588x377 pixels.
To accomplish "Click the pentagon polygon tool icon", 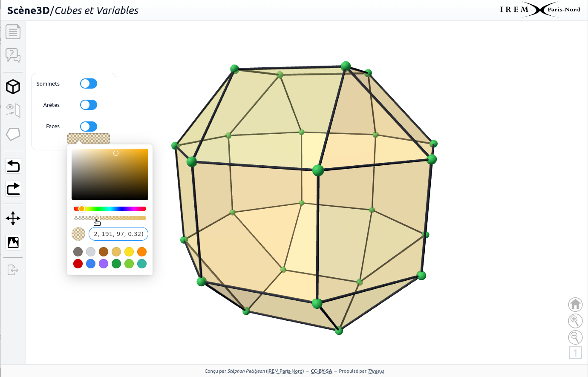I will click(x=13, y=134).
